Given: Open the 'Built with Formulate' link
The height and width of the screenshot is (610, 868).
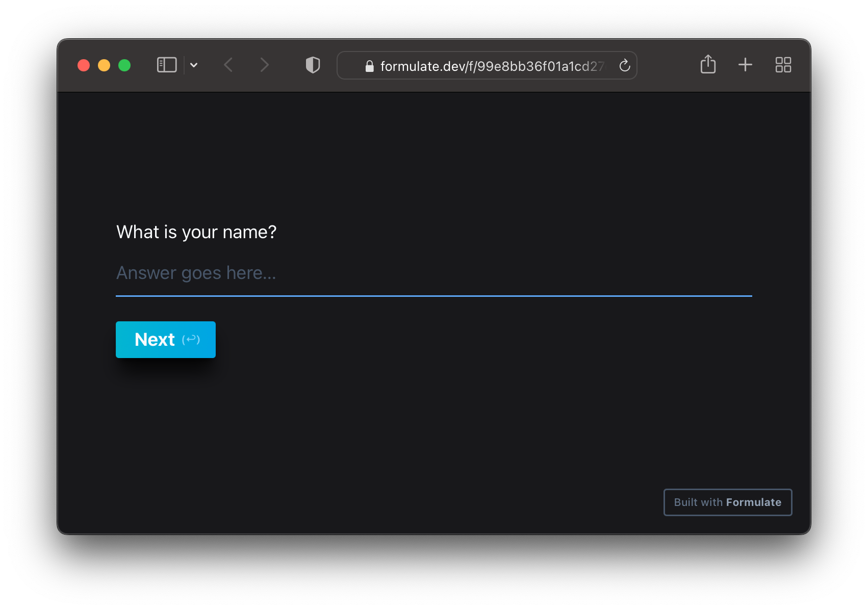Looking at the screenshot, I should [727, 502].
